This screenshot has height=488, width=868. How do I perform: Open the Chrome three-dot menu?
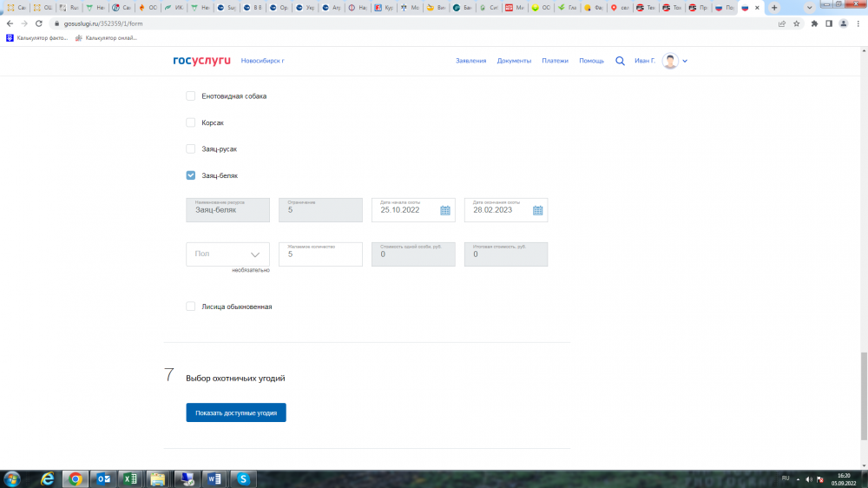[858, 23]
